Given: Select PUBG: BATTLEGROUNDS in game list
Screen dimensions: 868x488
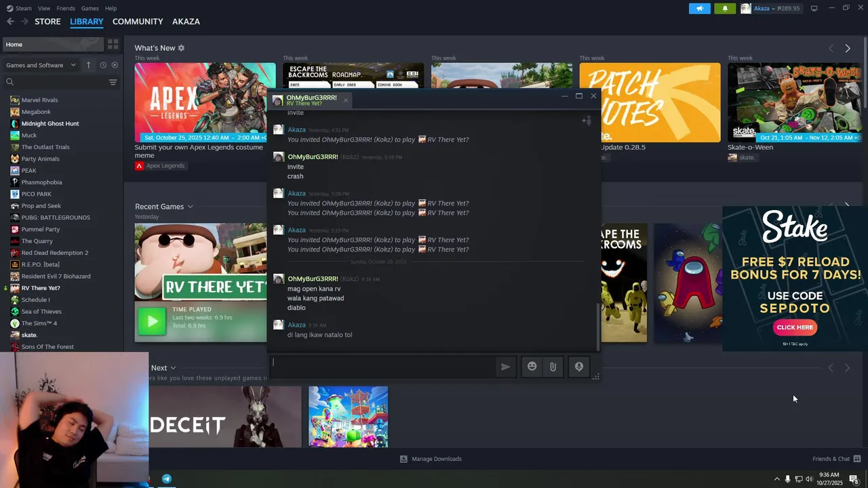Looking at the screenshot, I should (56, 218).
